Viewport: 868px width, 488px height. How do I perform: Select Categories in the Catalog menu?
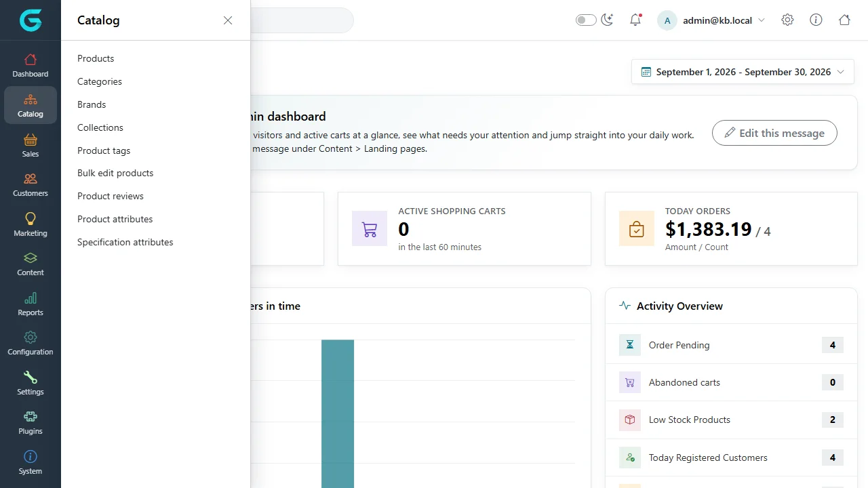tap(100, 81)
